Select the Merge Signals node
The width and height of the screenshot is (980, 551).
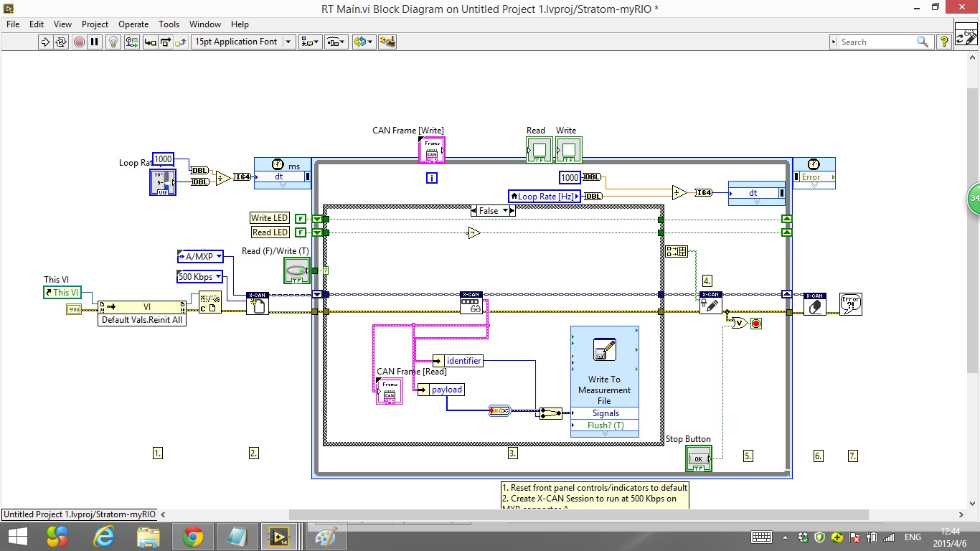pos(551,413)
